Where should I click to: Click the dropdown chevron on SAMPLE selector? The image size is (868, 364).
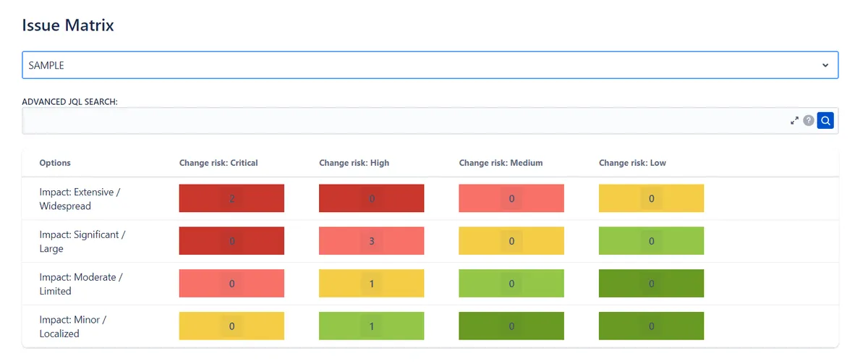(825, 65)
